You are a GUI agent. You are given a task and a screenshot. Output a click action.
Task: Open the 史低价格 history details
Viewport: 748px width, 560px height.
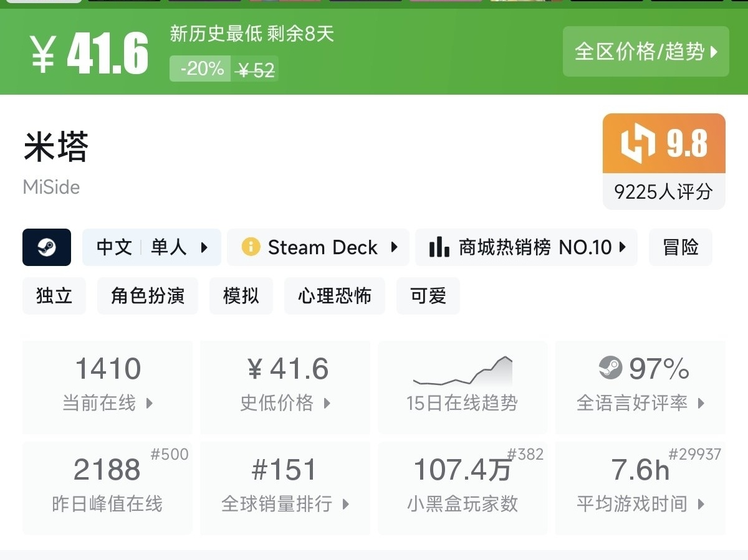point(285,386)
